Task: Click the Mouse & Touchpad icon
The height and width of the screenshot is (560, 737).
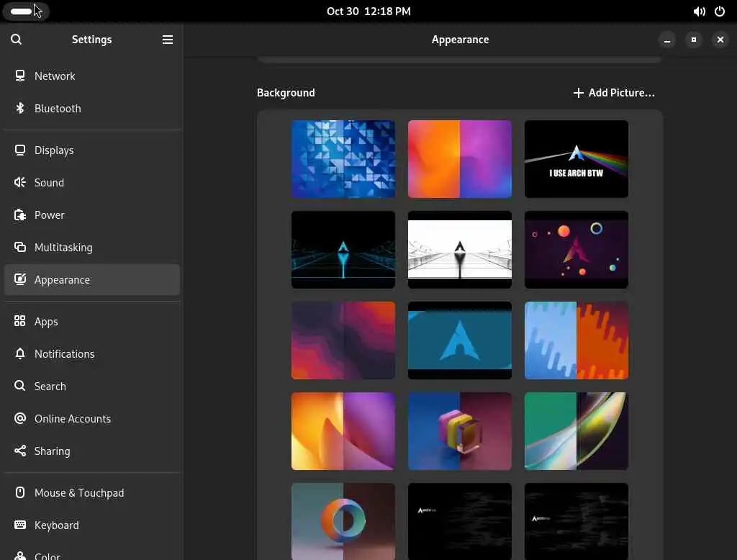Action: point(19,492)
